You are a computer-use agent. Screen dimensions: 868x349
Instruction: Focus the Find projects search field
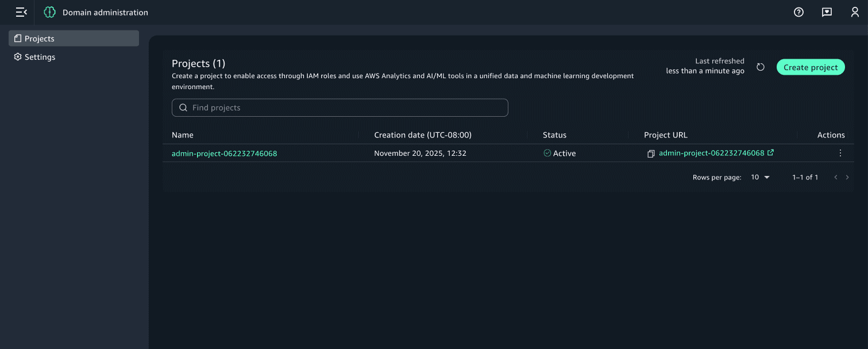pyautogui.click(x=340, y=108)
